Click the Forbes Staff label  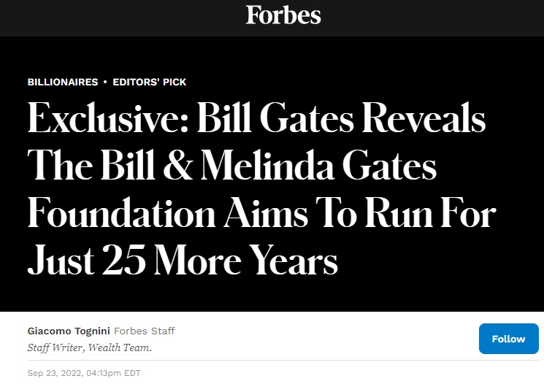(x=145, y=331)
